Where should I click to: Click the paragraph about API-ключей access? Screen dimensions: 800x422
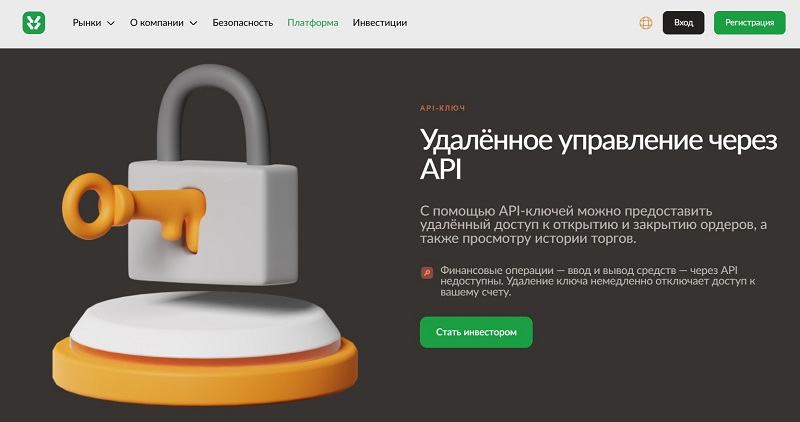[x=593, y=225]
